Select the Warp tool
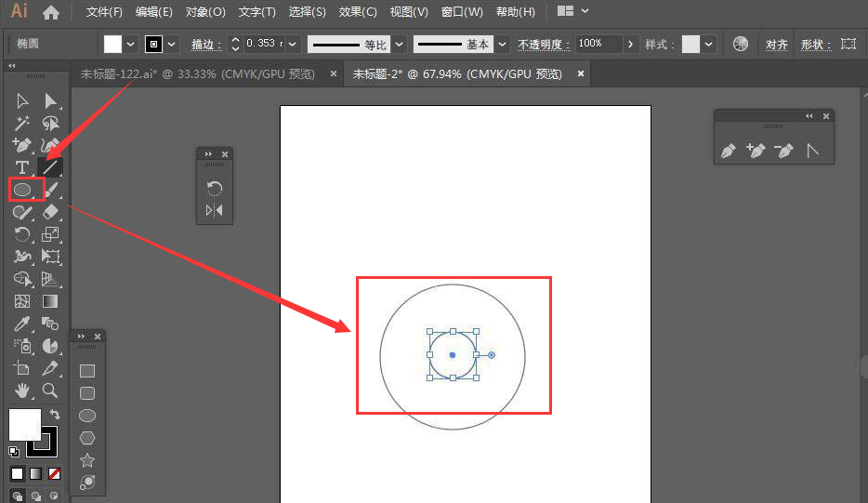The image size is (868, 503). (x=22, y=257)
